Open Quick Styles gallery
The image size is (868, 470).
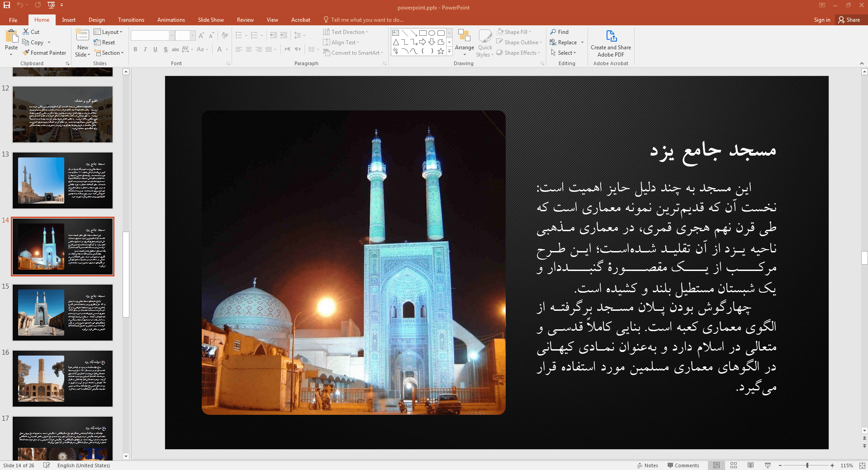(x=485, y=43)
